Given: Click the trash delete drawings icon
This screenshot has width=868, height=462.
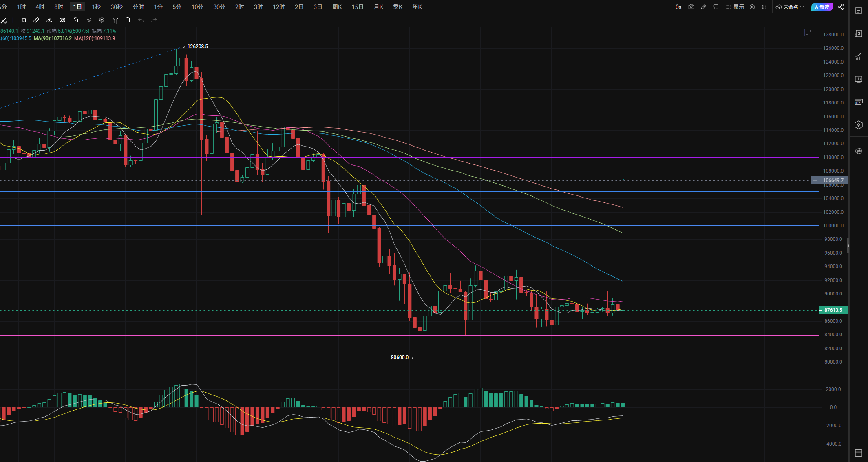Looking at the screenshot, I should tap(128, 20).
